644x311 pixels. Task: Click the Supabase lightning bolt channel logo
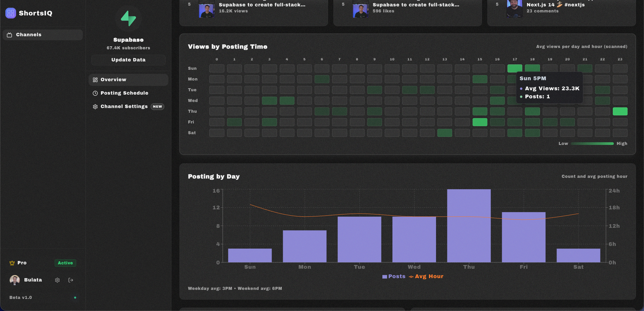[x=128, y=18]
